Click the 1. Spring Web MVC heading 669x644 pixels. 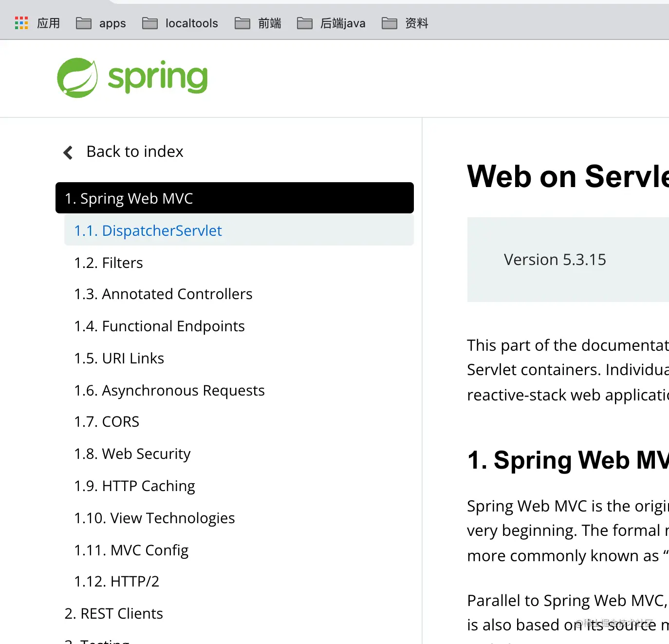tap(568, 460)
